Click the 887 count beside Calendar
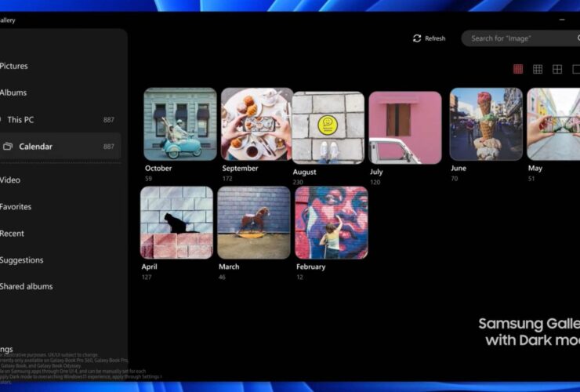 (109, 147)
